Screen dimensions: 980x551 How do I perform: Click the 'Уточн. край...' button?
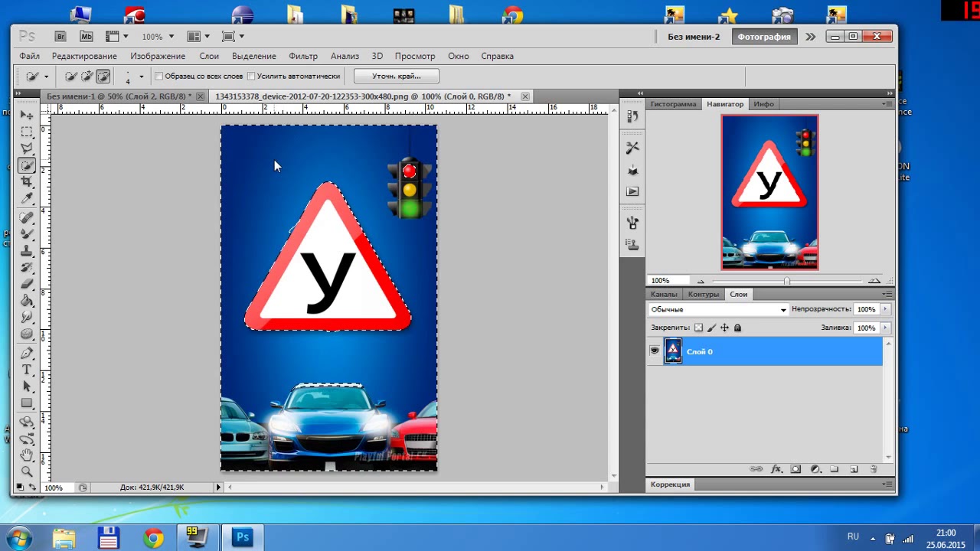(397, 76)
